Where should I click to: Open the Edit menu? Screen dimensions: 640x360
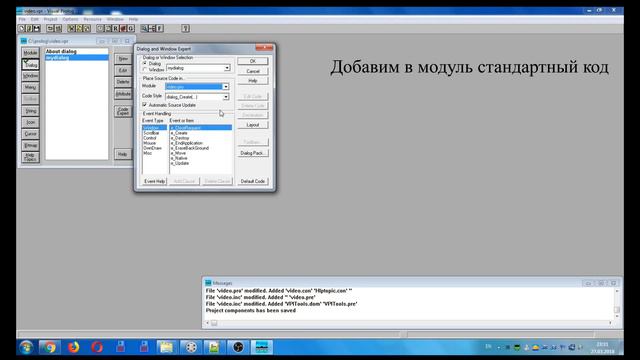click(x=35, y=19)
